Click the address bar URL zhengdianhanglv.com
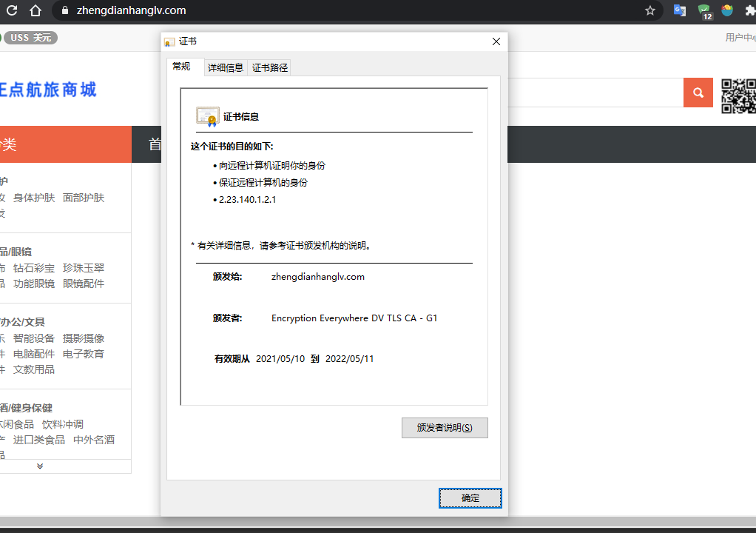756x533 pixels. coord(131,10)
